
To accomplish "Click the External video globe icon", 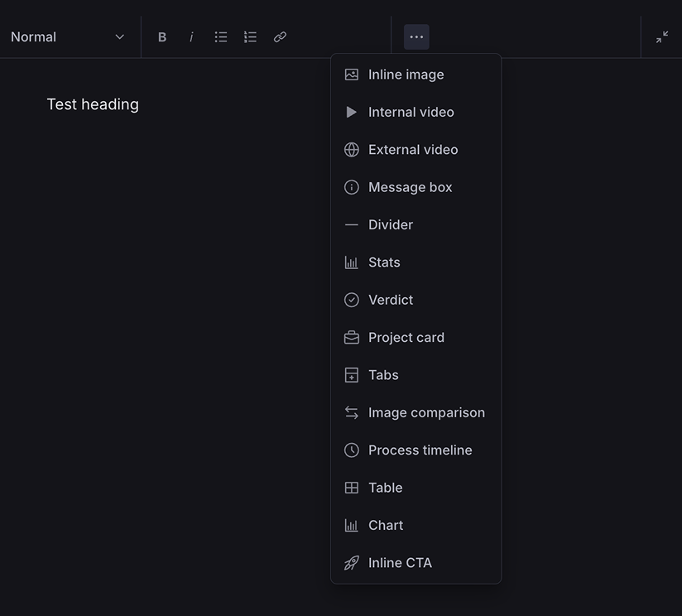I will pos(352,150).
